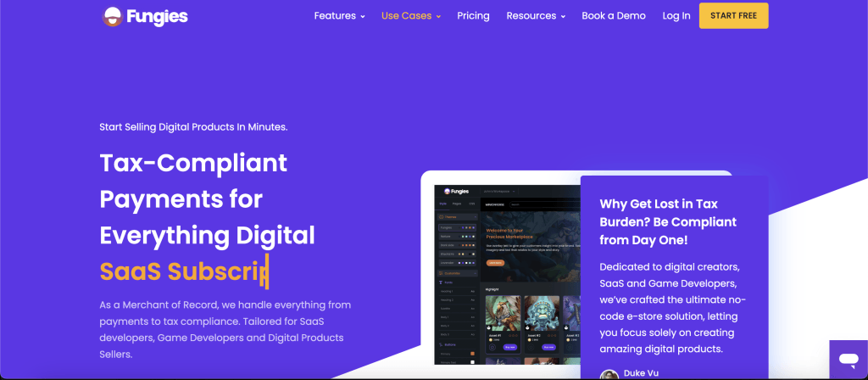This screenshot has width=868, height=380.
Task: Click the star rating on Asset #2 card
Action: [x=552, y=336]
